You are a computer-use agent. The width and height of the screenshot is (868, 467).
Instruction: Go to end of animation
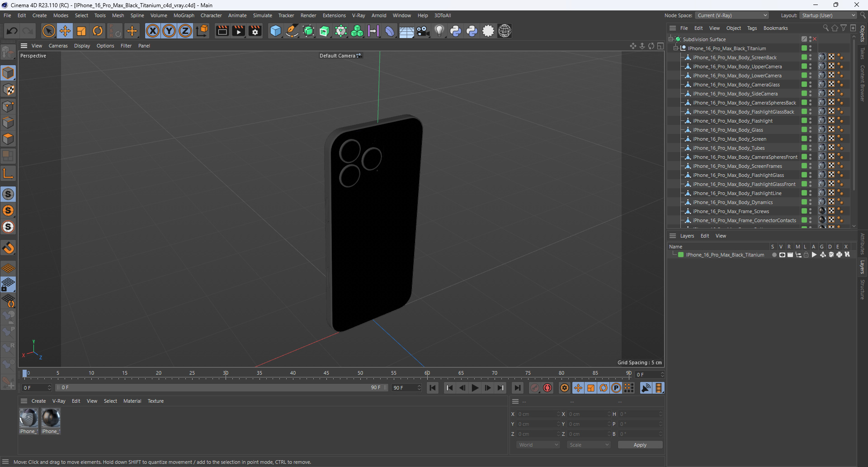click(x=518, y=388)
